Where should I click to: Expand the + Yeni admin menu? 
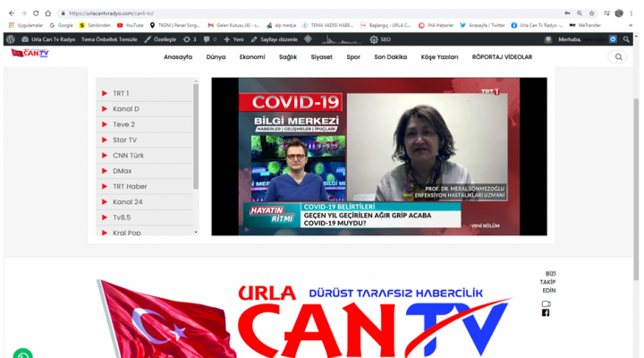point(236,39)
